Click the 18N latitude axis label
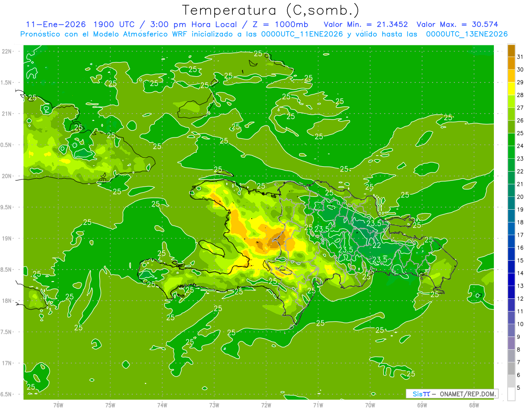The height and width of the screenshot is (411, 532). [6, 301]
